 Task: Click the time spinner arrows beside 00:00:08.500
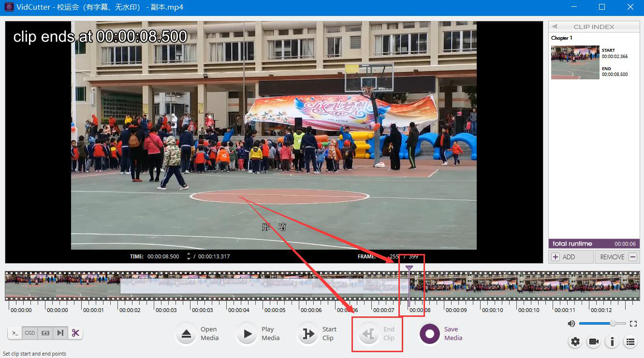pyautogui.click(x=189, y=256)
